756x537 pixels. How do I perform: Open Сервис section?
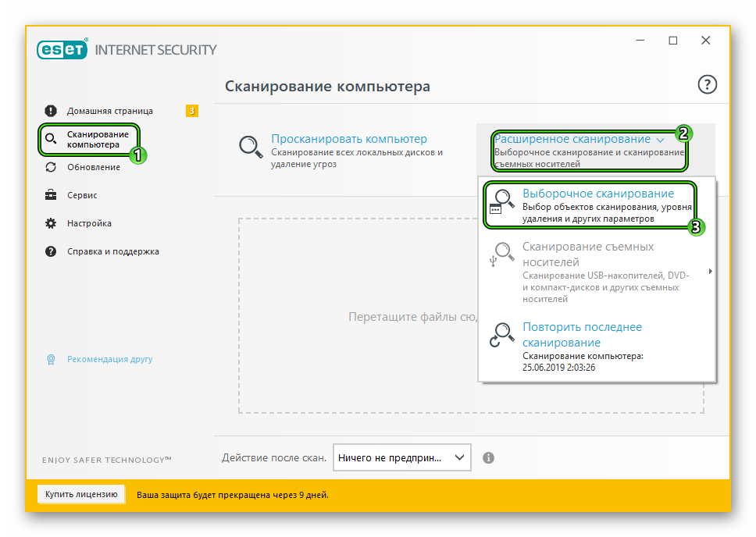pos(82,195)
